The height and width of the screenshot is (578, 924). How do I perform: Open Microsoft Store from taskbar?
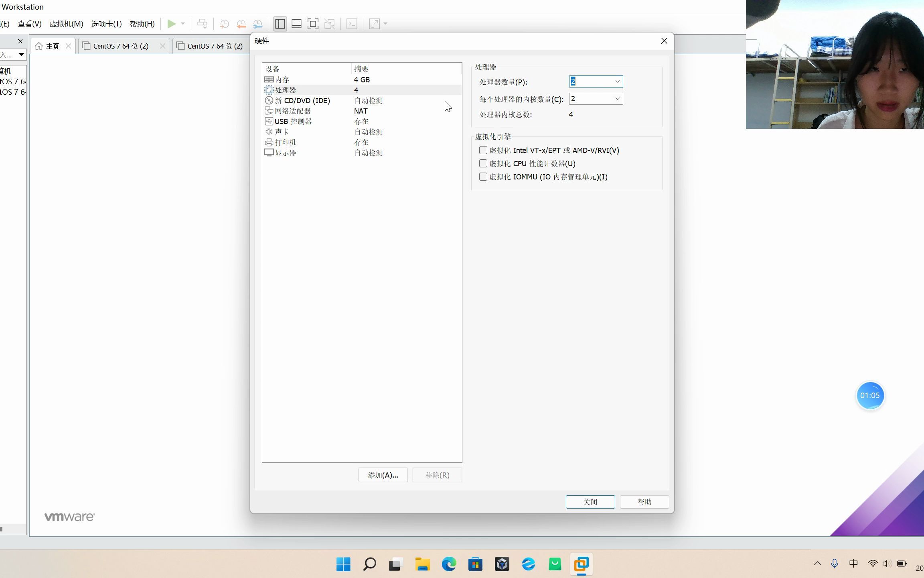475,564
